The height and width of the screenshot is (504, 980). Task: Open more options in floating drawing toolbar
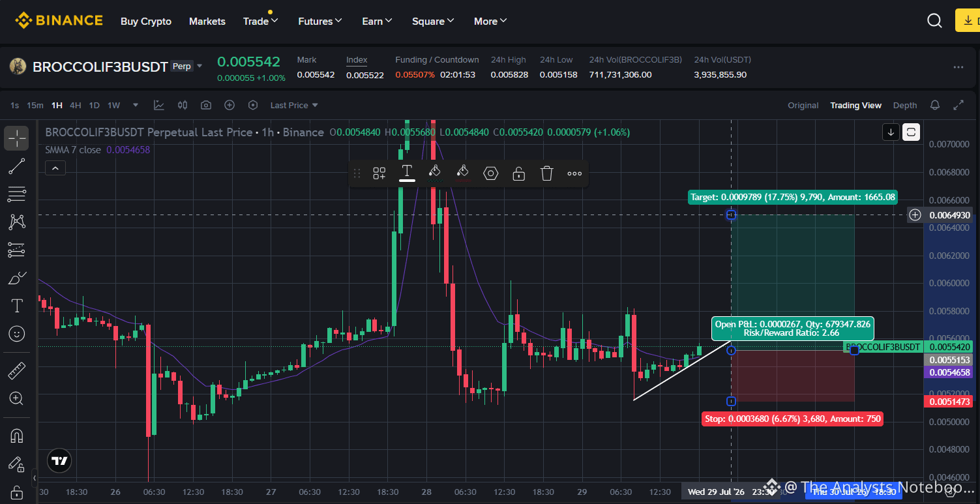(x=574, y=173)
